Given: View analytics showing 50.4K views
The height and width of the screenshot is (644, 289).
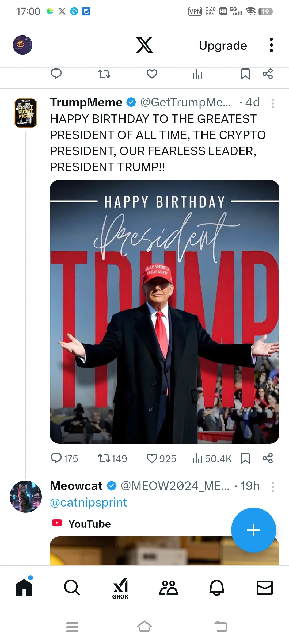Looking at the screenshot, I should pos(212,458).
